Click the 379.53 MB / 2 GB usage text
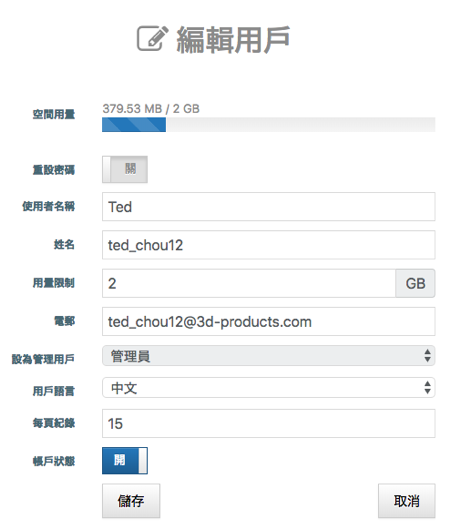Screen dimensions: 451x531 coord(151,109)
